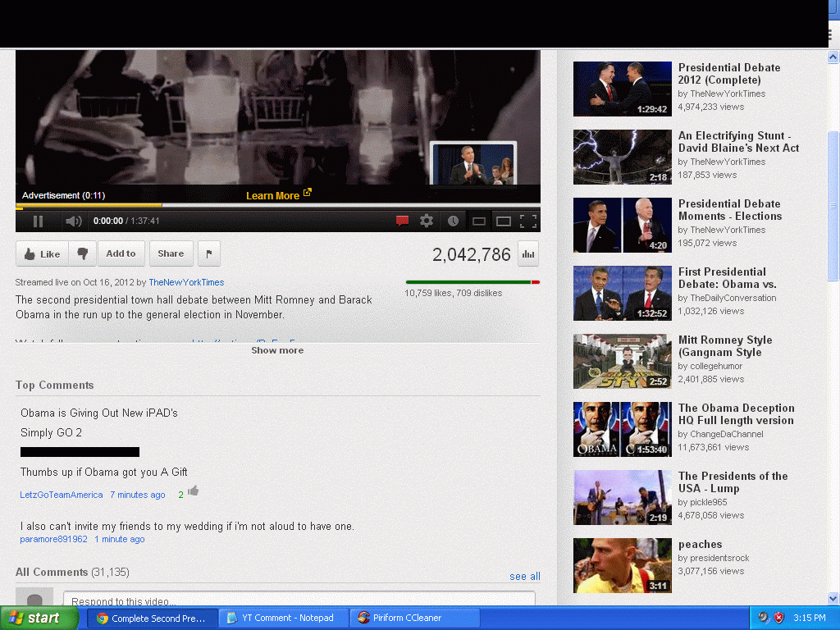Viewport: 840px width, 630px height.
Task: Click the 3:15 PM taskbar clock
Action: [809, 618]
